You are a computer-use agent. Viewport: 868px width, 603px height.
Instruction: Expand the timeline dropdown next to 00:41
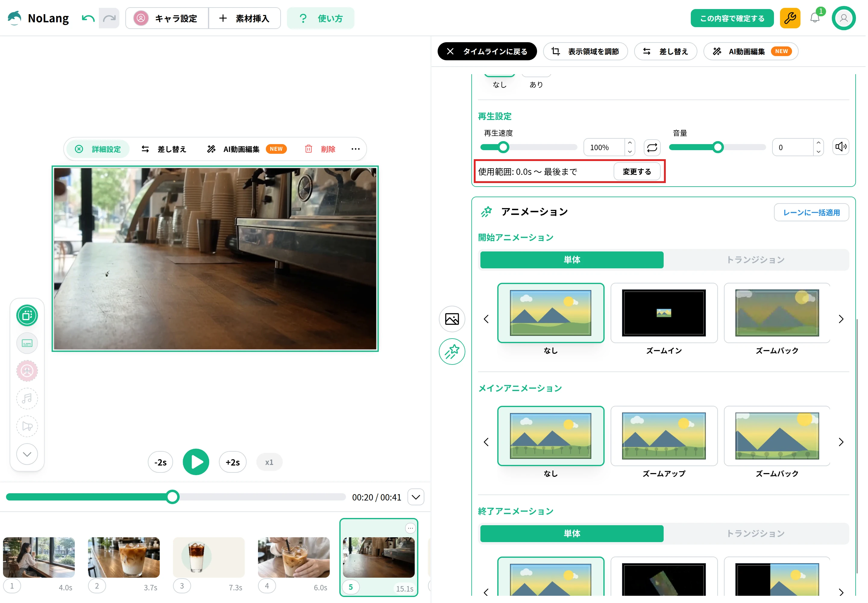[416, 497]
